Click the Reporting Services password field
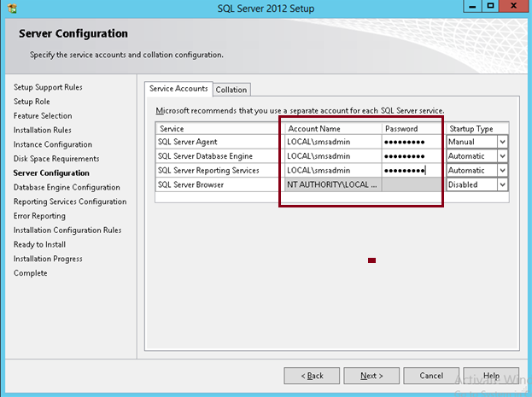 (x=412, y=171)
